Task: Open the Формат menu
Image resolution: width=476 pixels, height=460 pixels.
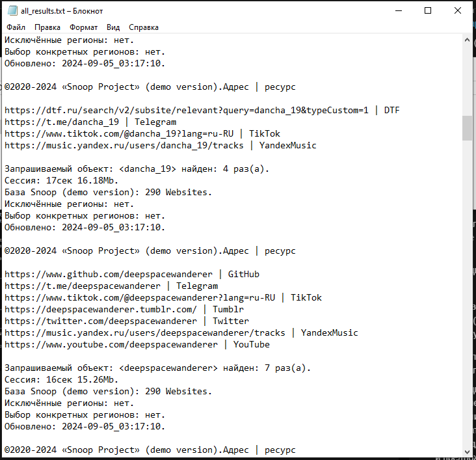Action: pos(83,27)
